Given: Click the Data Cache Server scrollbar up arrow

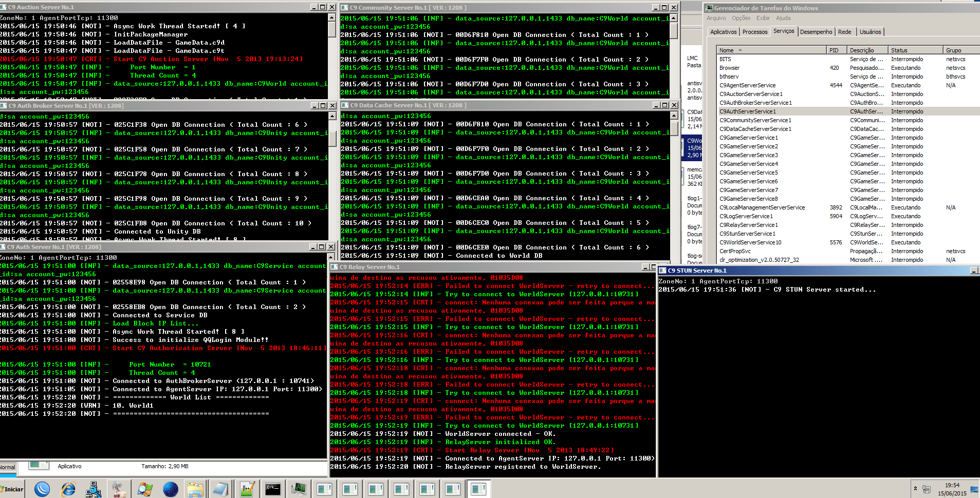Looking at the screenshot, I should (x=674, y=116).
